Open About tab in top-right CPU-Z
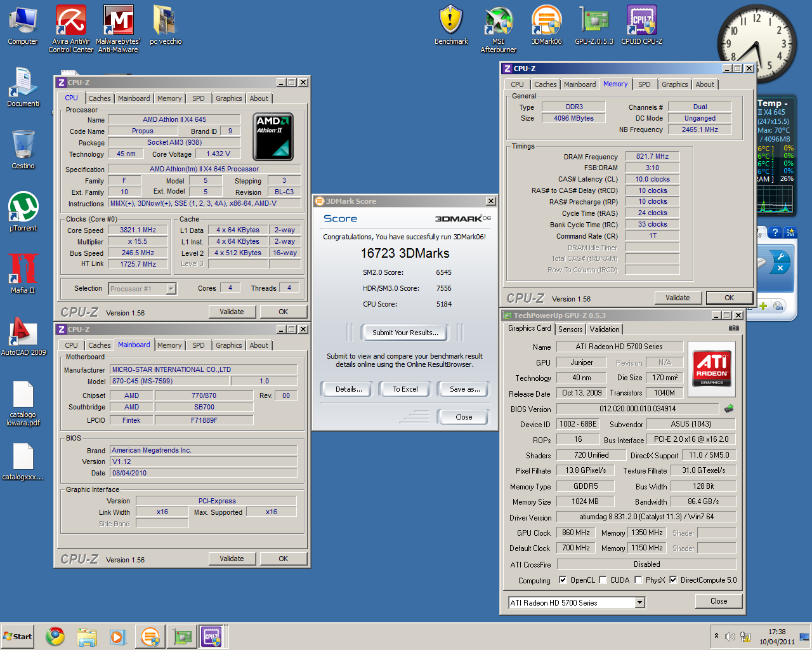This screenshot has height=650, width=812. pos(705,84)
